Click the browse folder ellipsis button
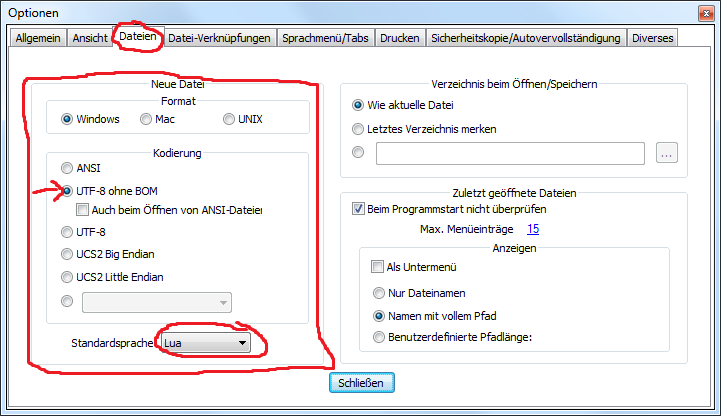 coord(667,153)
